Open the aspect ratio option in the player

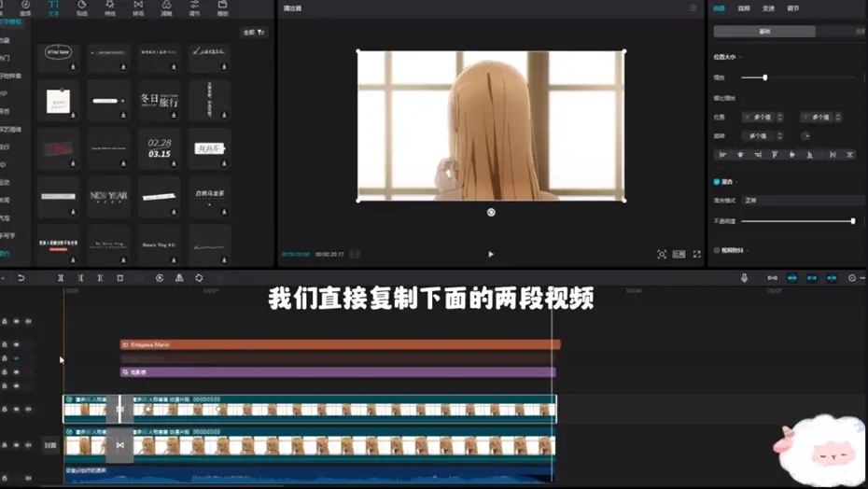coord(679,254)
